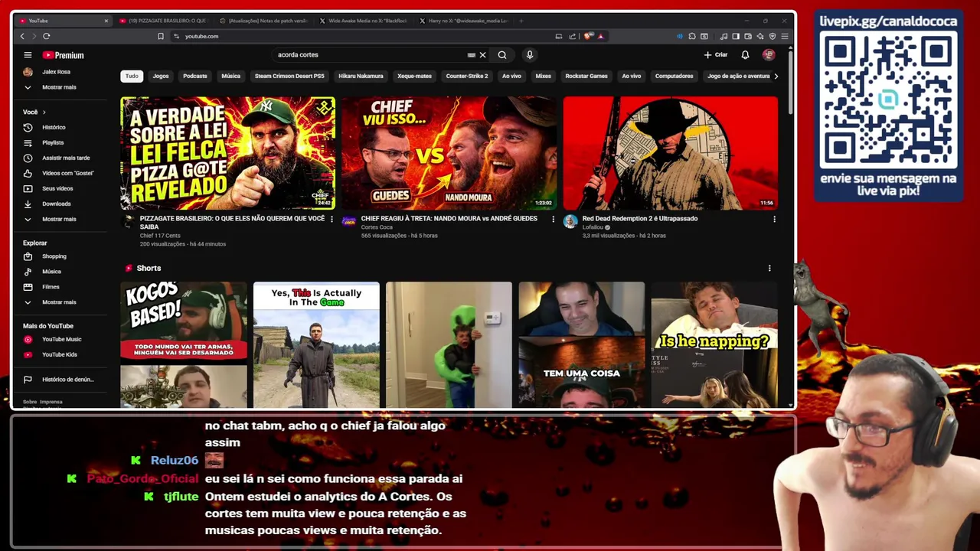Open options menu for CHIEF REAGIU video
Screen dimensions: 980x551
[x=553, y=219]
